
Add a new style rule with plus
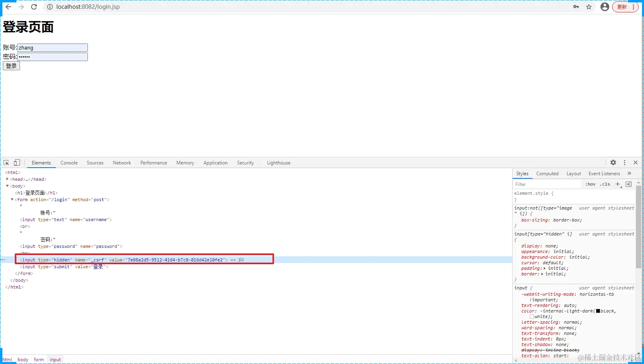(x=618, y=184)
